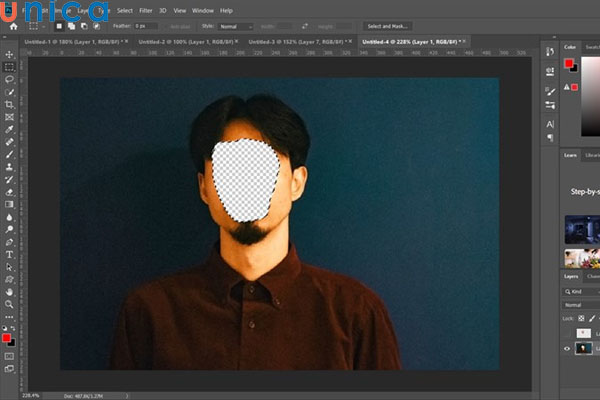The image size is (600, 400).
Task: Open the Edit Toolbar three-dots menu
Action: click(9, 317)
